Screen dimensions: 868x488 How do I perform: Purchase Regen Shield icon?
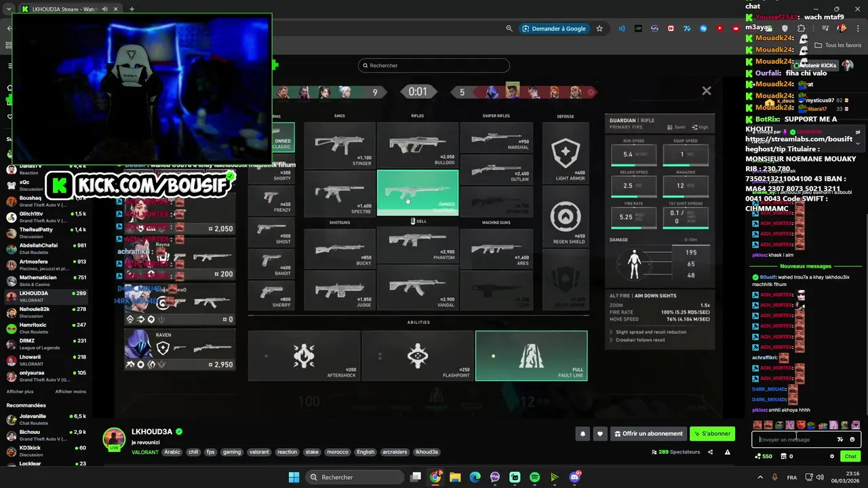(x=565, y=218)
